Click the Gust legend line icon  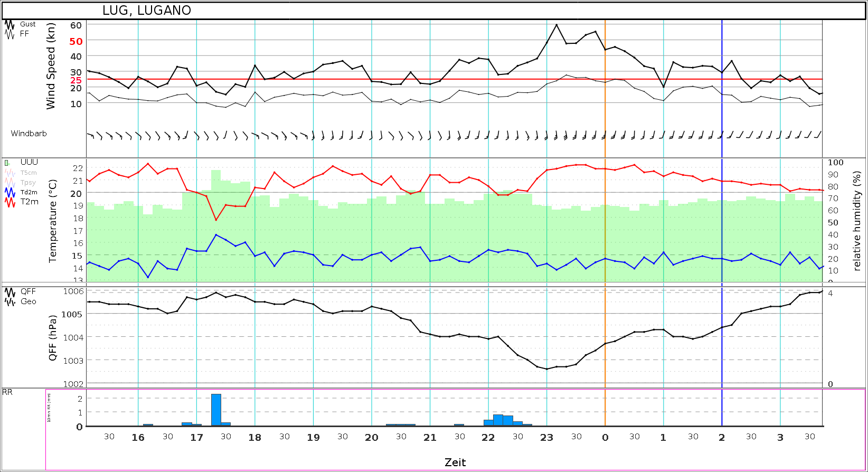pyautogui.click(x=10, y=24)
